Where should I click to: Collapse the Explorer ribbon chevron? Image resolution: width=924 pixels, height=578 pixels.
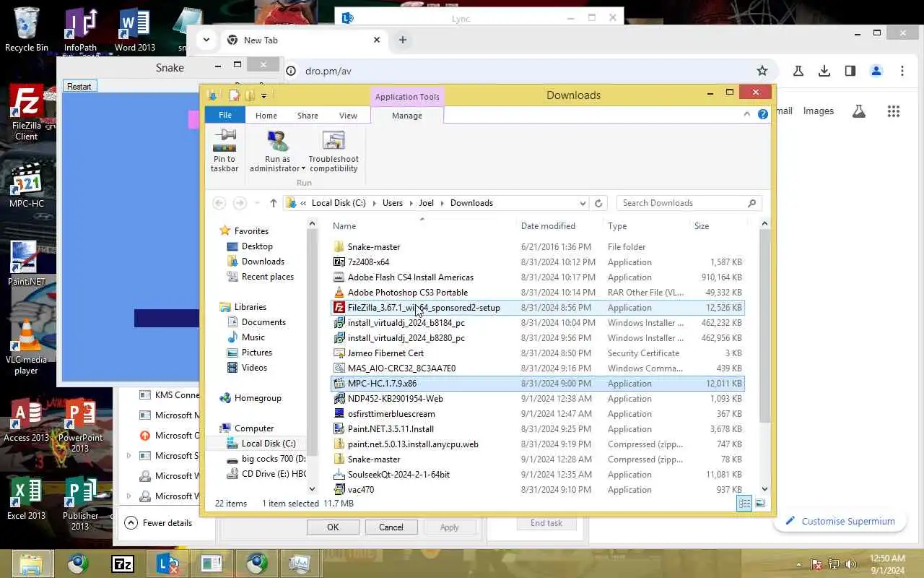(x=747, y=114)
